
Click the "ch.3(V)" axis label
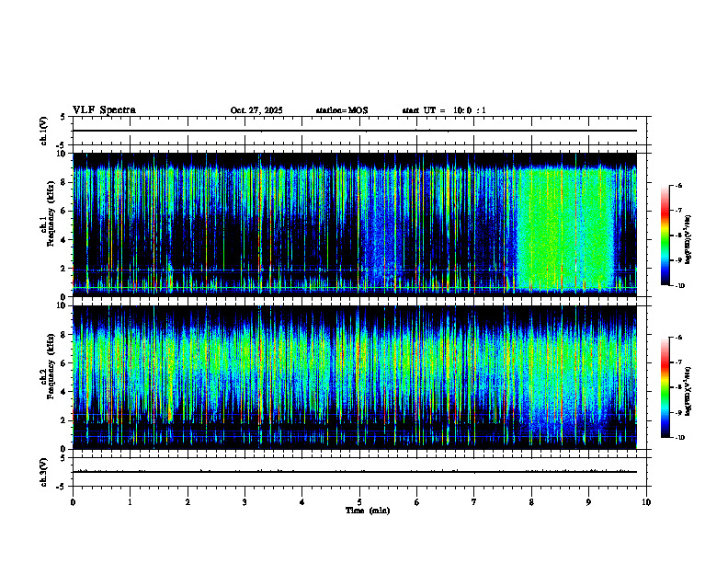point(44,473)
